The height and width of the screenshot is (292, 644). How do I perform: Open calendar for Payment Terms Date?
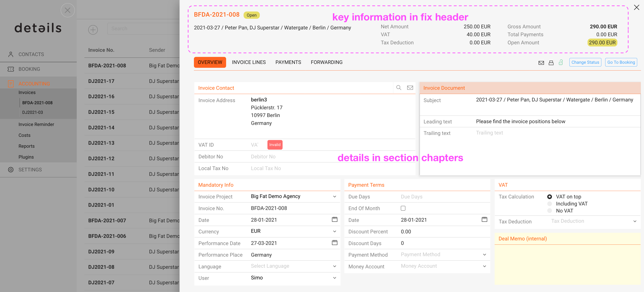[x=484, y=220]
